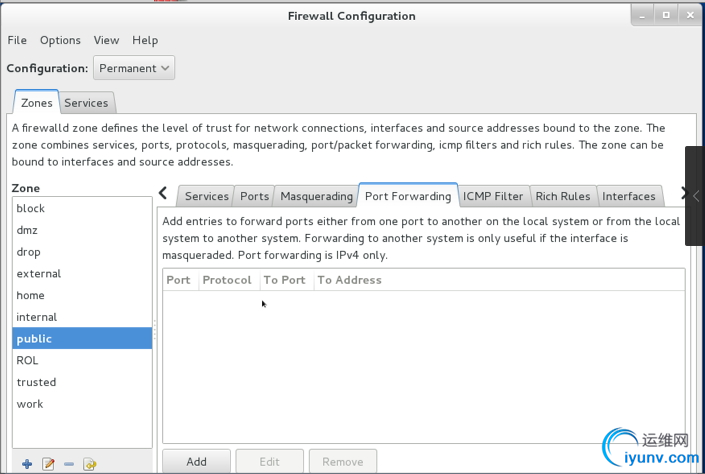Viewport: 705px width, 474px height.
Task: Click the remove zone minus icon
Action: click(x=69, y=464)
